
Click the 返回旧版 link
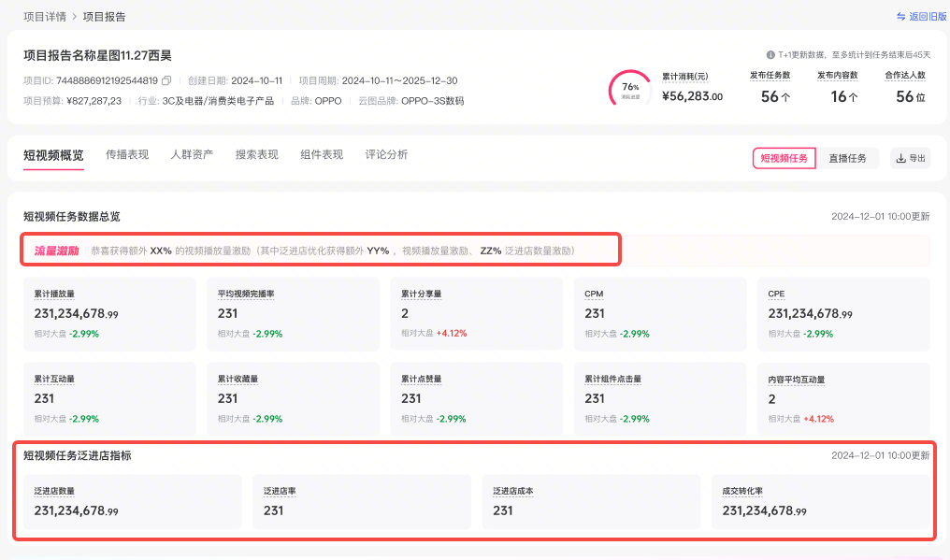pyautogui.click(x=928, y=17)
